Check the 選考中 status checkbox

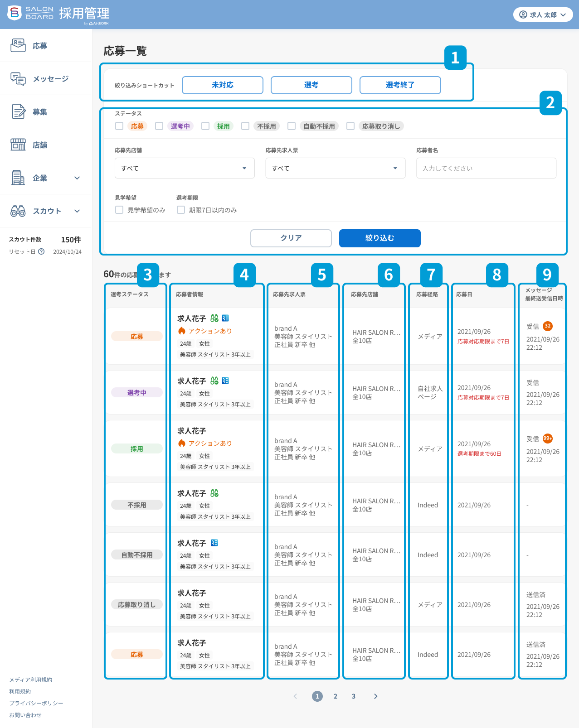coord(159,126)
